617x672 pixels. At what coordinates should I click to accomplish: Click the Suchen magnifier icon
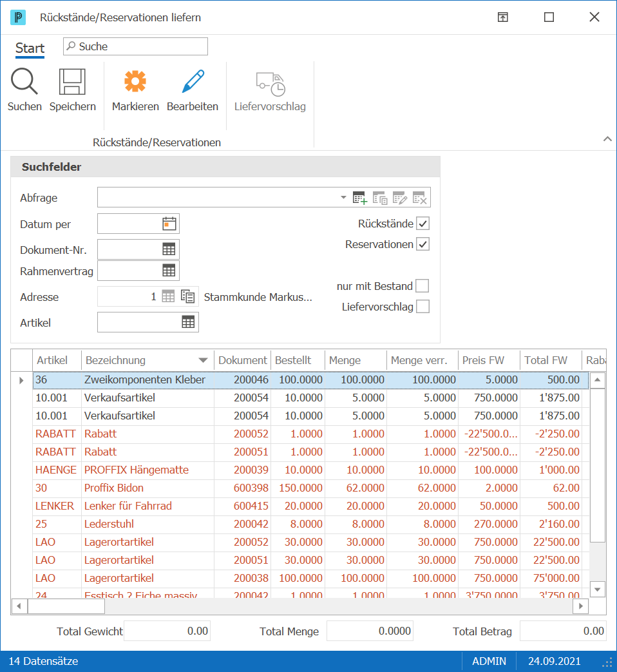(x=24, y=81)
